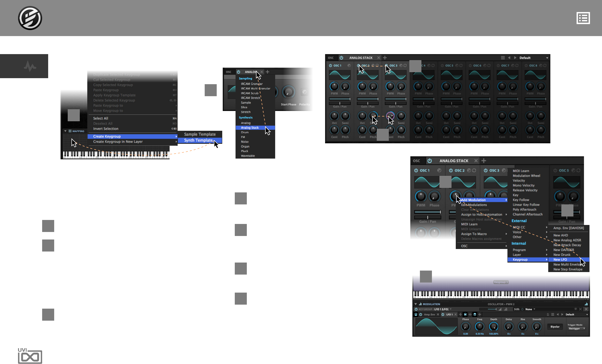Open the SUB None dropdown
The width and height of the screenshot is (602, 364).
point(530,309)
